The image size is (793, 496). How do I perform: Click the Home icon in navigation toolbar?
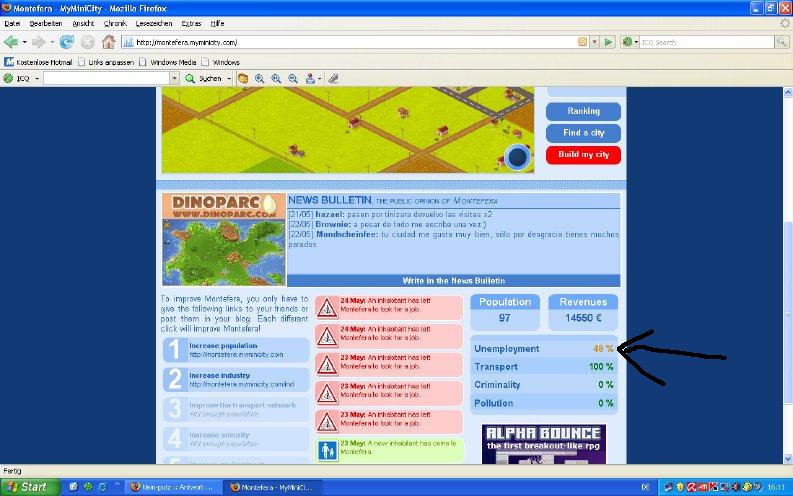click(x=108, y=42)
